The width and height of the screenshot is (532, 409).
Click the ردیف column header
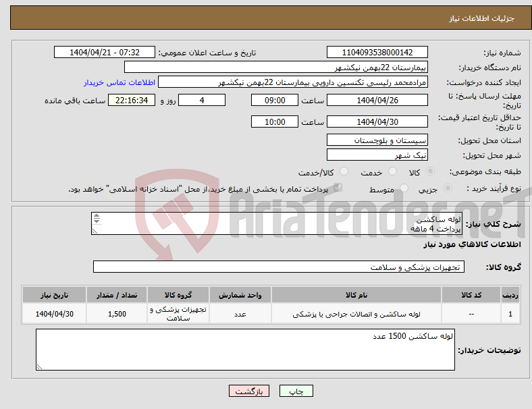coord(510,295)
